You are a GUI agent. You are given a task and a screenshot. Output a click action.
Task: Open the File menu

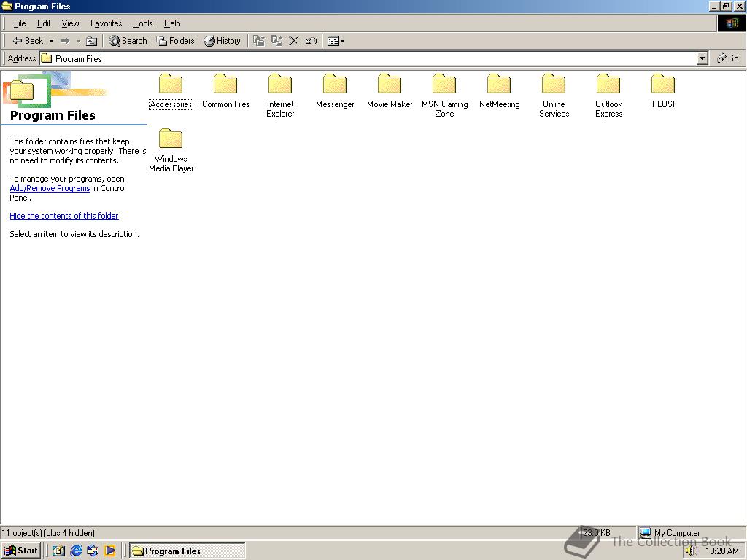(x=20, y=23)
